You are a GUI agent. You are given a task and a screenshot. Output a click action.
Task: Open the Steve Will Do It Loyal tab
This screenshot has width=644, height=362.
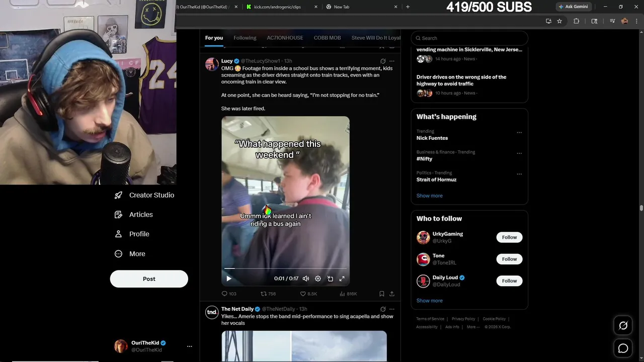[x=376, y=38]
